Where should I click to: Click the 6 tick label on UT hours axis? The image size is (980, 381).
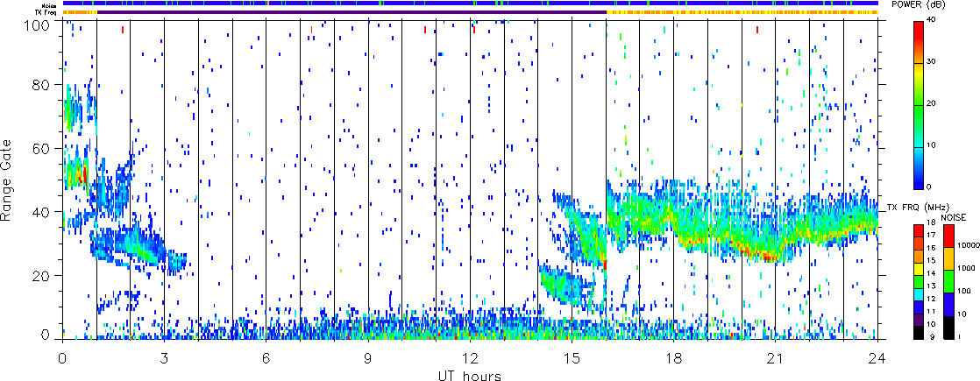[266, 357]
